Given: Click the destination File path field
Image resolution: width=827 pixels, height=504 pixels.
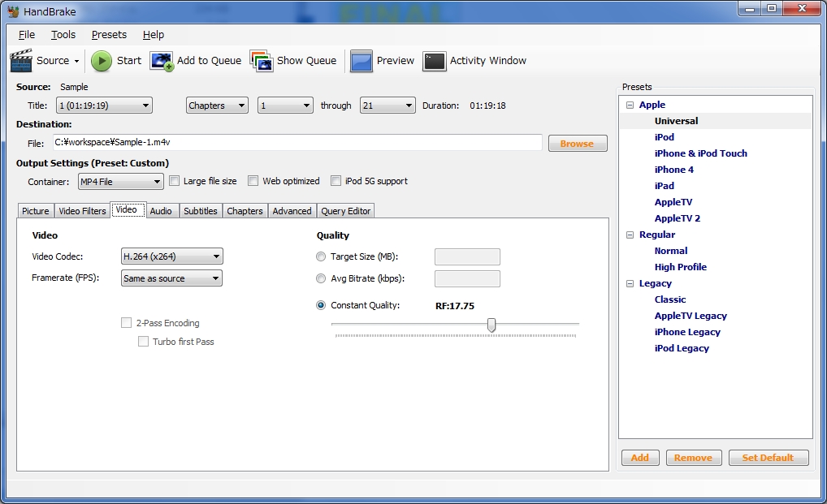Looking at the screenshot, I should (x=297, y=142).
